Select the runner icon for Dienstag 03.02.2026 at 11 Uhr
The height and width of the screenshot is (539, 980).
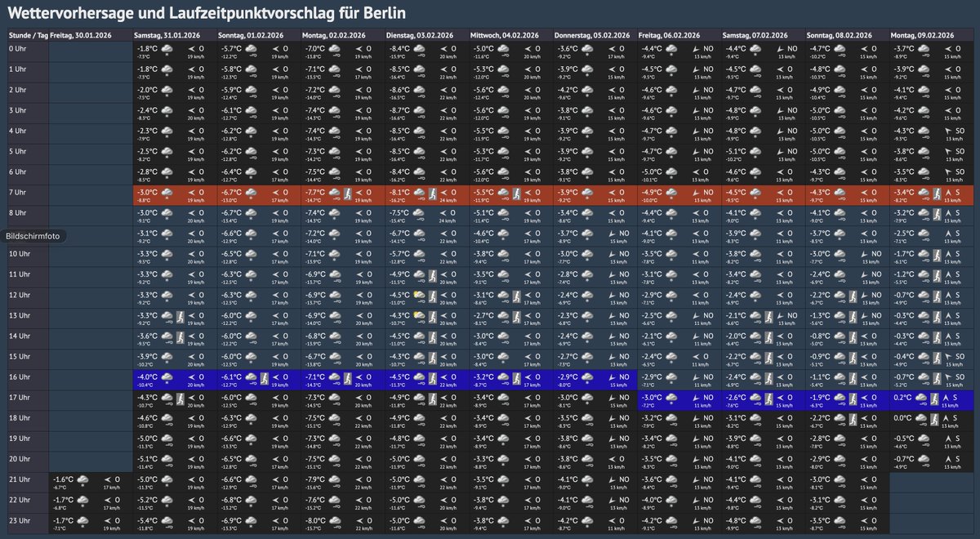(433, 276)
